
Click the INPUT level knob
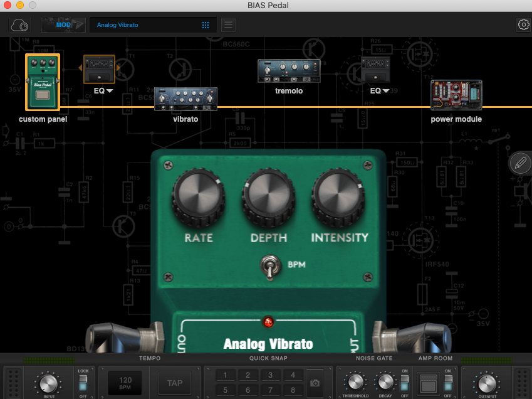pyautogui.click(x=48, y=383)
